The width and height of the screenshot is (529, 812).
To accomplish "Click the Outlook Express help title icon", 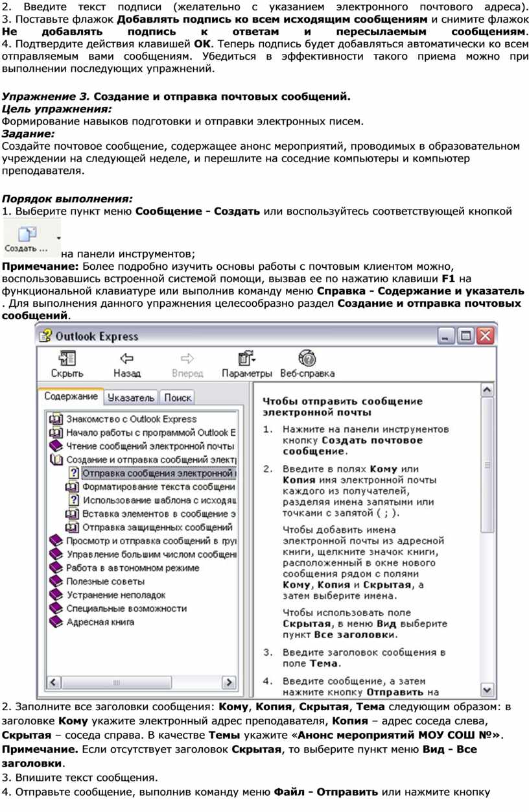I will point(46,336).
